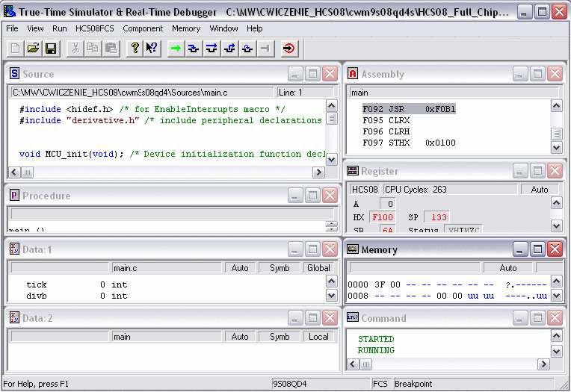Click the Data:1 window icon
The image size is (571, 392).
point(14,249)
